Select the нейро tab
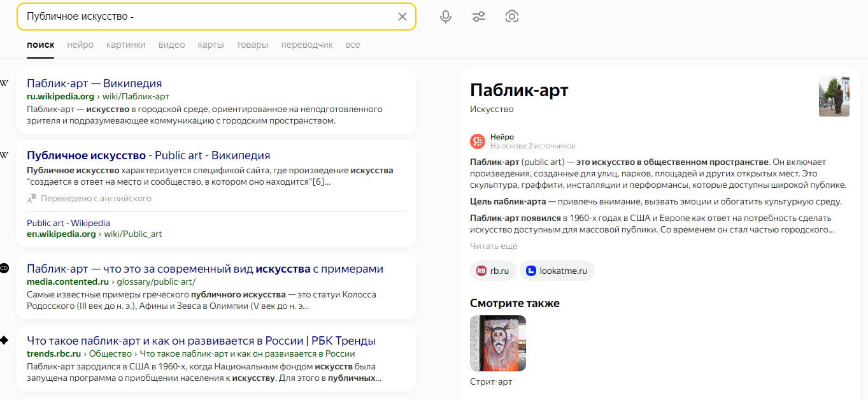 click(x=80, y=45)
